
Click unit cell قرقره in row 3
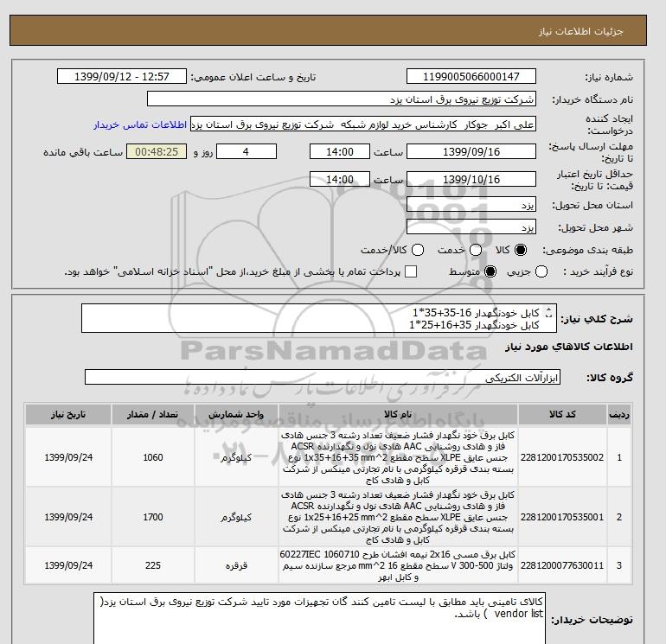pyautogui.click(x=236, y=565)
